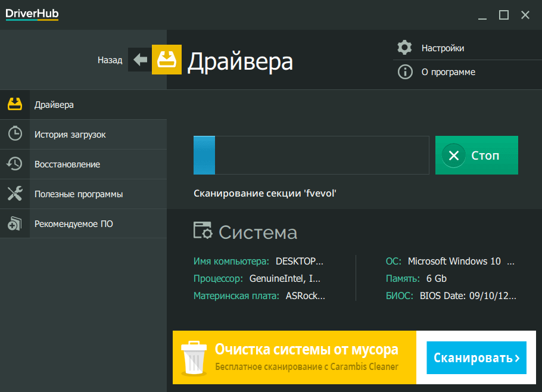Screen dimensions: 542x392
Task: Click the scan progress bar
Action: point(311,155)
